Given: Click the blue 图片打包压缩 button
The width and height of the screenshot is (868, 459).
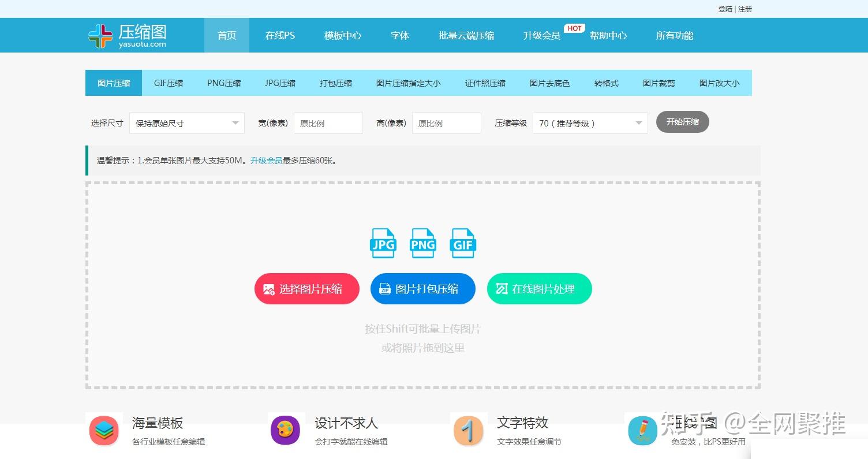Looking at the screenshot, I should (423, 289).
